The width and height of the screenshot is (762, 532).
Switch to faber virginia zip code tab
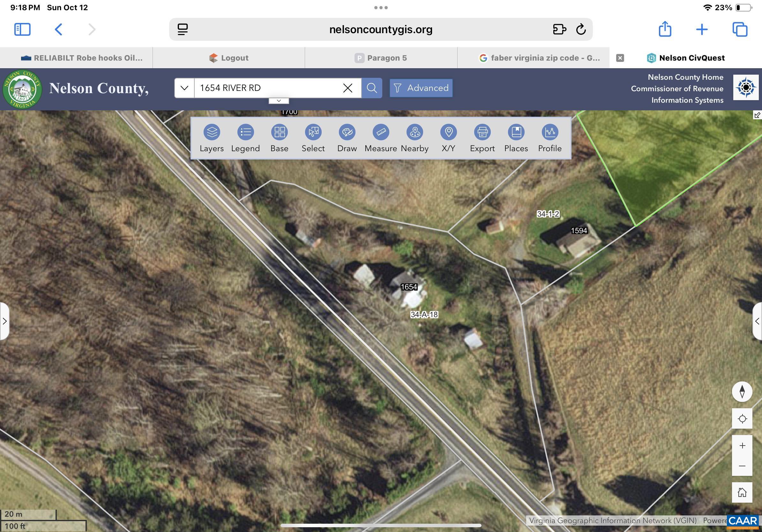pyautogui.click(x=539, y=58)
